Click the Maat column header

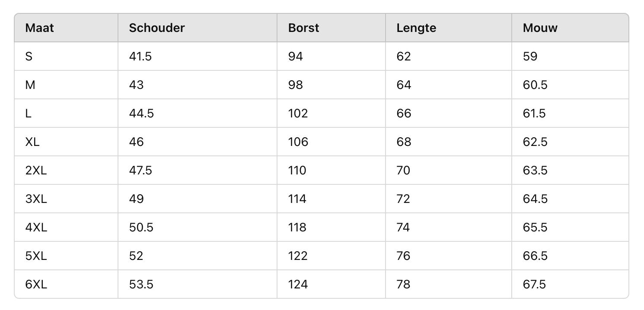tap(40, 28)
